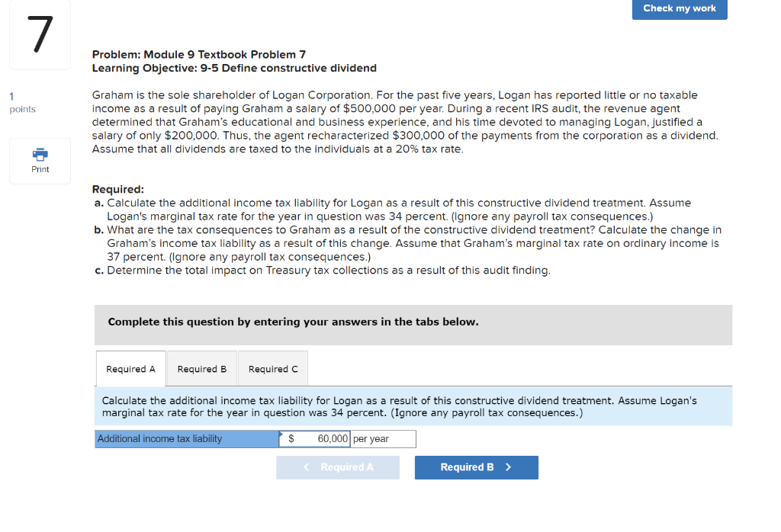Screen dimensions: 781x532
Task: Switch to the Required B tab
Action: click(x=201, y=368)
